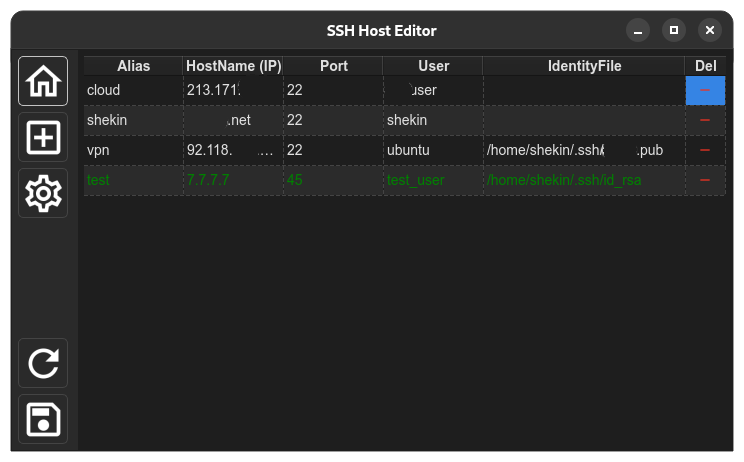Edit the test alias cell

tap(133, 180)
